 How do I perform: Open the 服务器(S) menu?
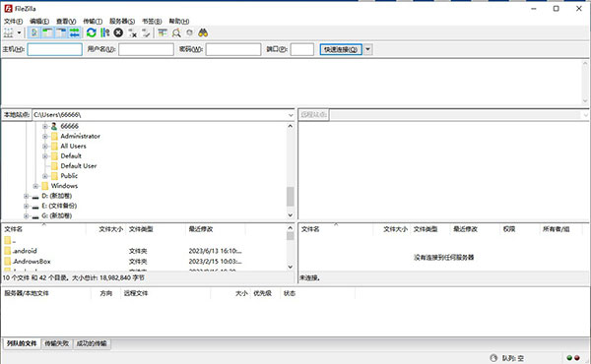click(122, 22)
